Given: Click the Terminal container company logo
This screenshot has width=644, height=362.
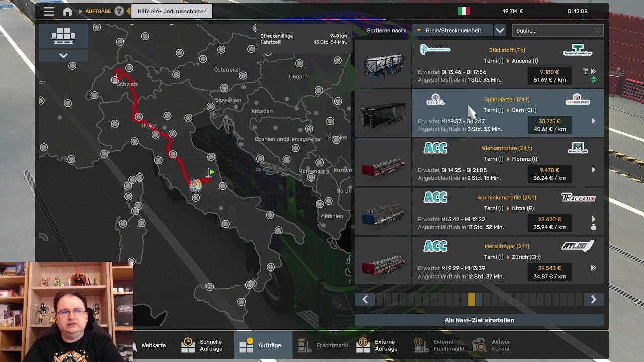Looking at the screenshot, I should (578, 50).
